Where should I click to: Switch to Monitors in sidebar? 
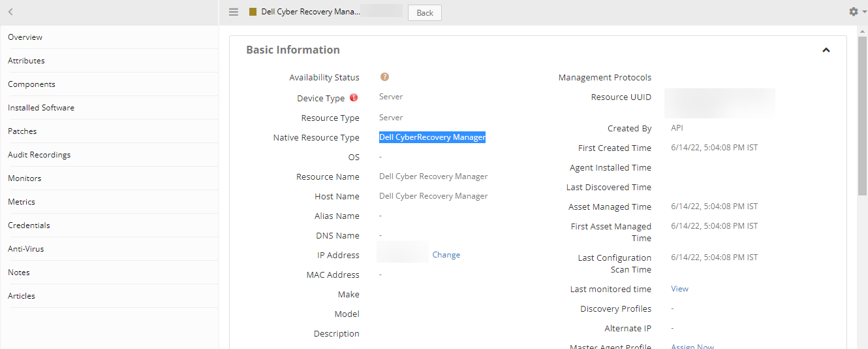point(110,178)
